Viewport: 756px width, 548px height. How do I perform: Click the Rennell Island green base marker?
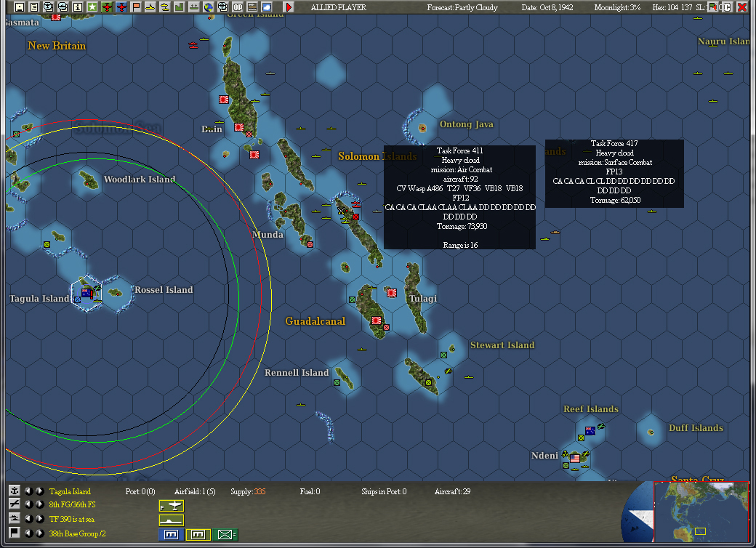pyautogui.click(x=337, y=383)
